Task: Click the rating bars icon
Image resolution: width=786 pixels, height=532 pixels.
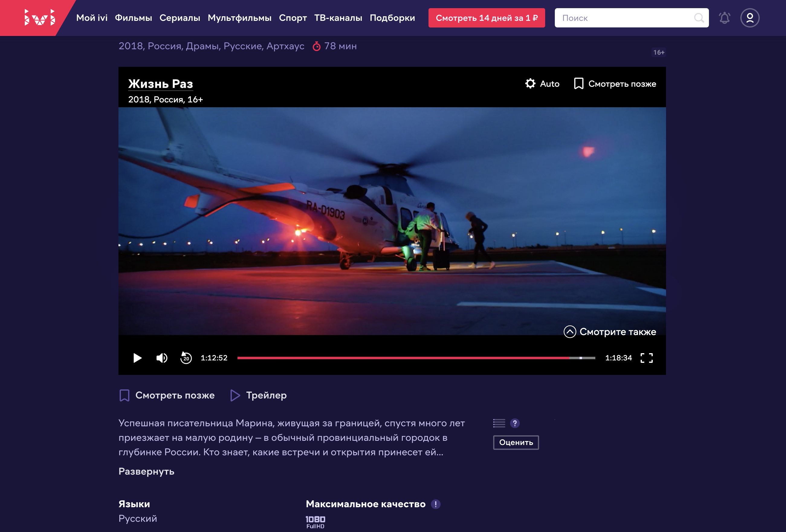Action: tap(499, 423)
